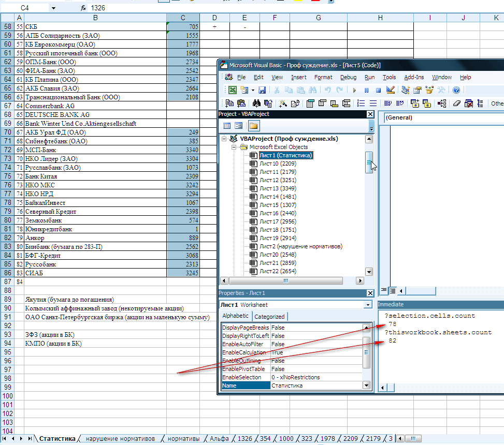Image resolution: width=504 pixels, height=445 pixels.
Task: Select the нарушение нормативов sheet tab
Action: [x=120, y=439]
